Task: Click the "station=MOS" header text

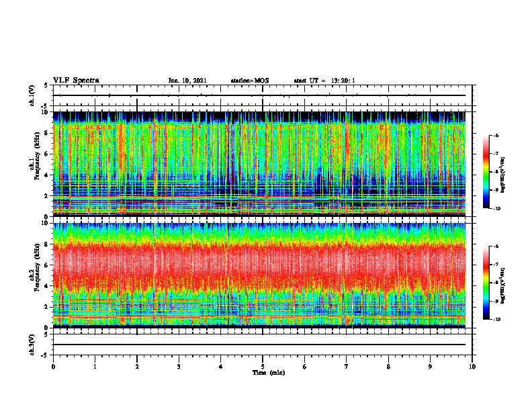Action: pyautogui.click(x=250, y=81)
